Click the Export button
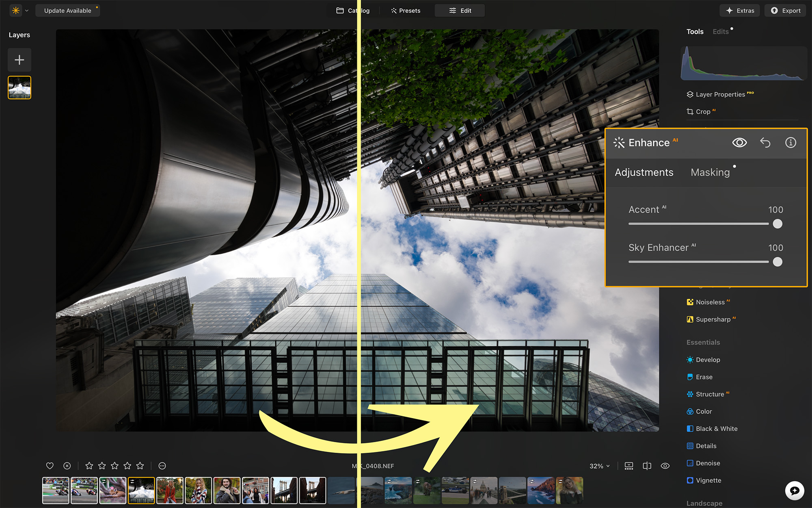The height and width of the screenshot is (508, 812). pos(784,11)
